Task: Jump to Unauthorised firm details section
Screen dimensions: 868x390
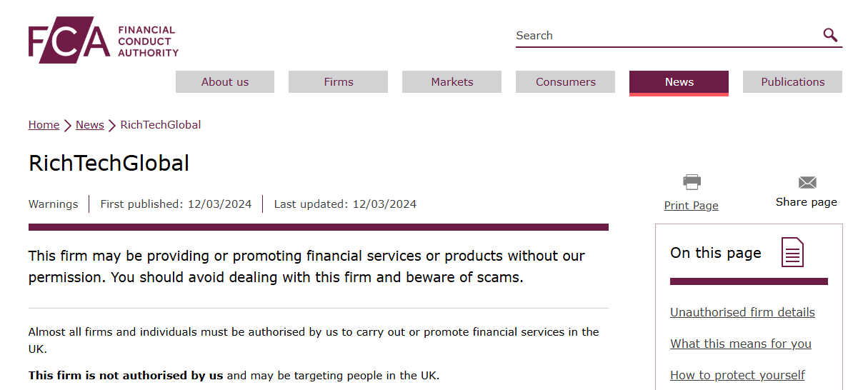Action: tap(742, 312)
